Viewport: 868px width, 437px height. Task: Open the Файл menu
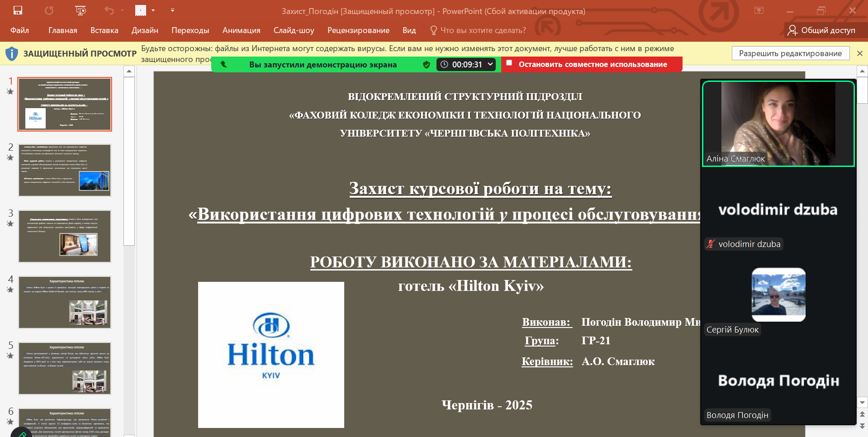tap(19, 30)
